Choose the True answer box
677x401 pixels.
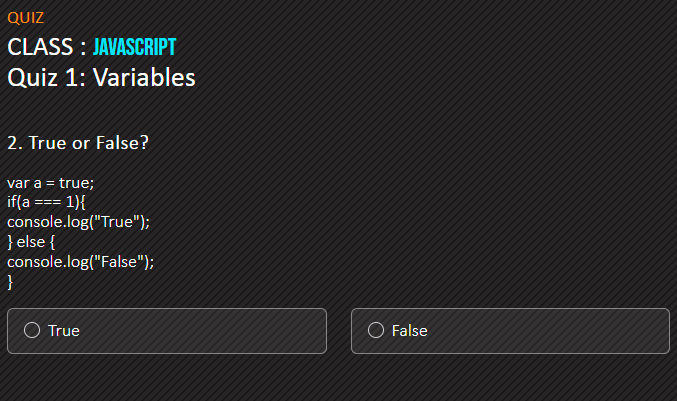(167, 331)
